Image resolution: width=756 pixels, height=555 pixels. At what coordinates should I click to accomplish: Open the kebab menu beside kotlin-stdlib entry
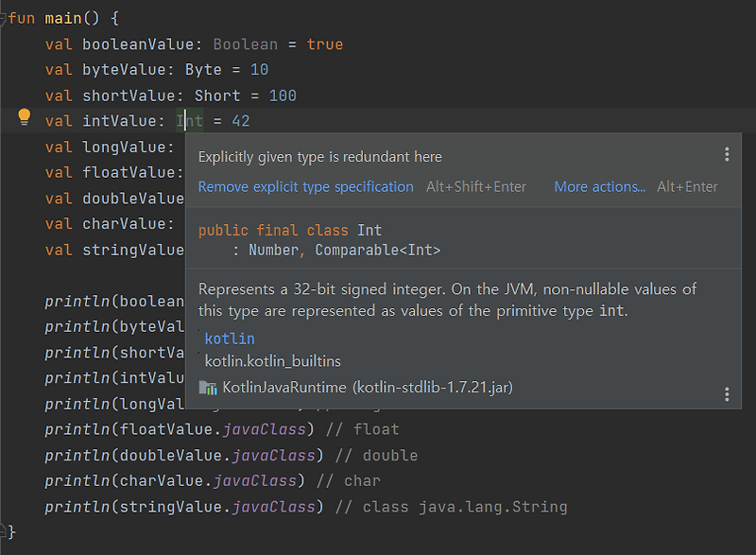727,394
